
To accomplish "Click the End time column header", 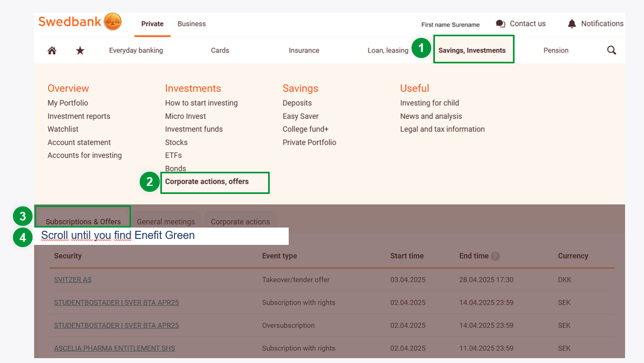I will 474,256.
